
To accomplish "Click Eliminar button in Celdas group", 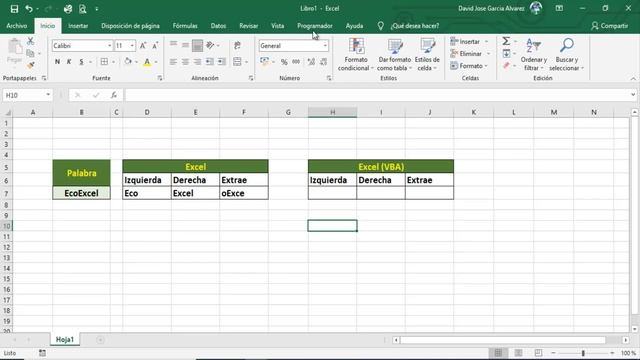I will [470, 53].
